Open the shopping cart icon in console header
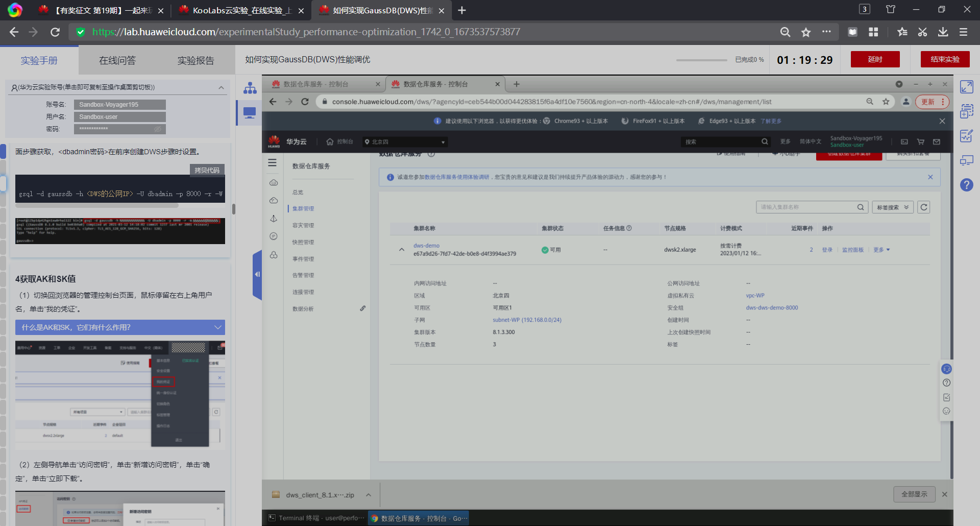 [921, 142]
